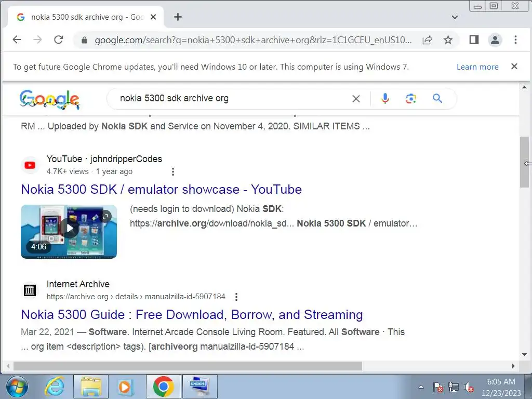This screenshot has width=532, height=399.
Task: Launch Internet Explorer from the taskbar
Action: tap(54, 387)
